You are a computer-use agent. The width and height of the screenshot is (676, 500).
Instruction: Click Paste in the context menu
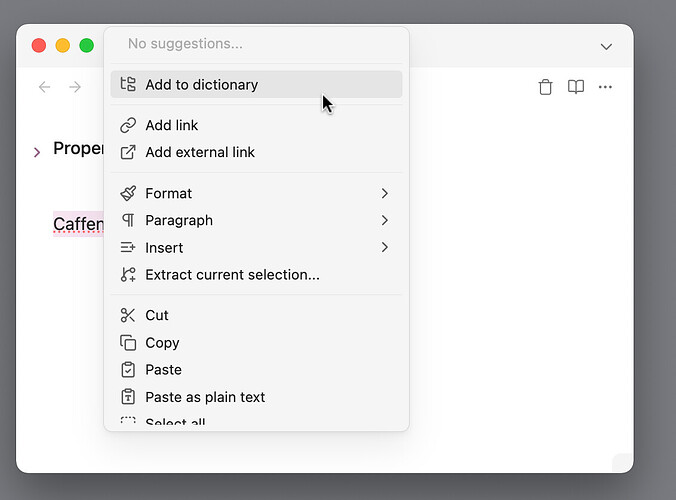pyautogui.click(x=163, y=370)
